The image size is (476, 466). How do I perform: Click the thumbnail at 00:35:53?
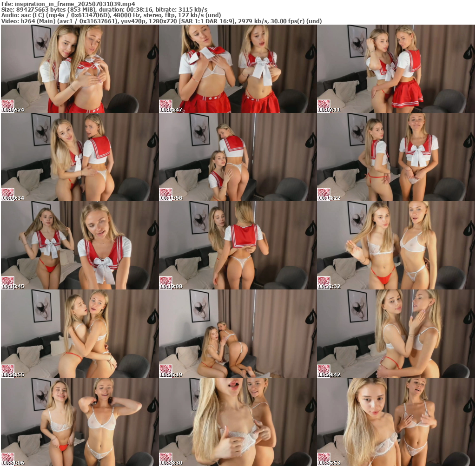396,422
